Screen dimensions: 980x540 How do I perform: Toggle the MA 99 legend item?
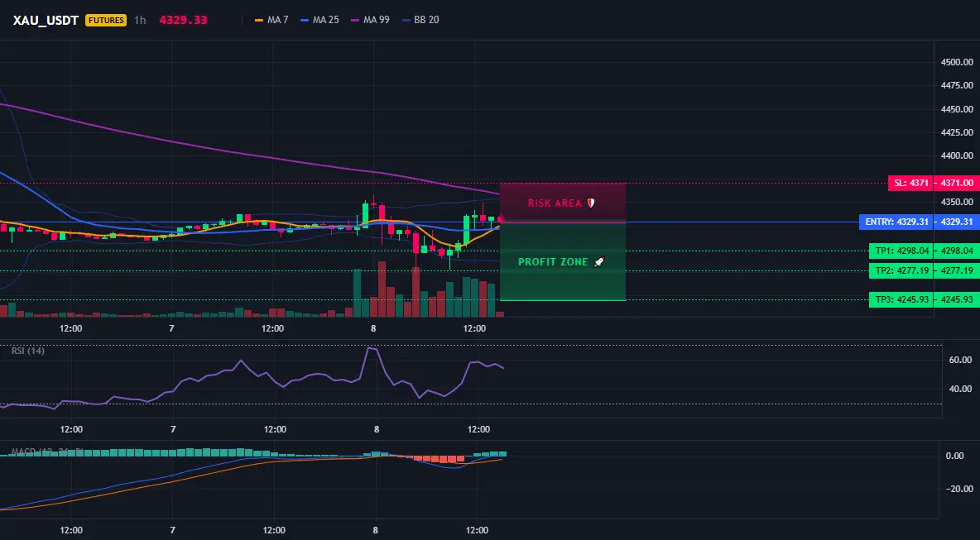click(x=370, y=20)
